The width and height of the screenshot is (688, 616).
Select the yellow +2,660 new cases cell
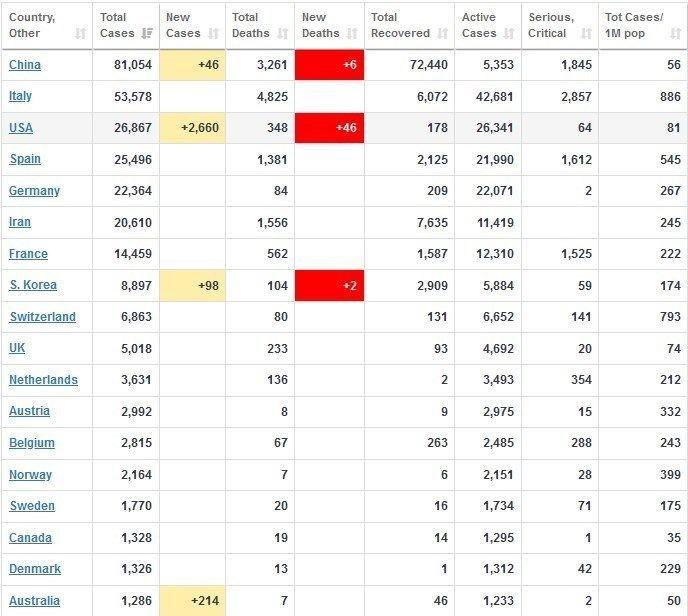tap(193, 128)
